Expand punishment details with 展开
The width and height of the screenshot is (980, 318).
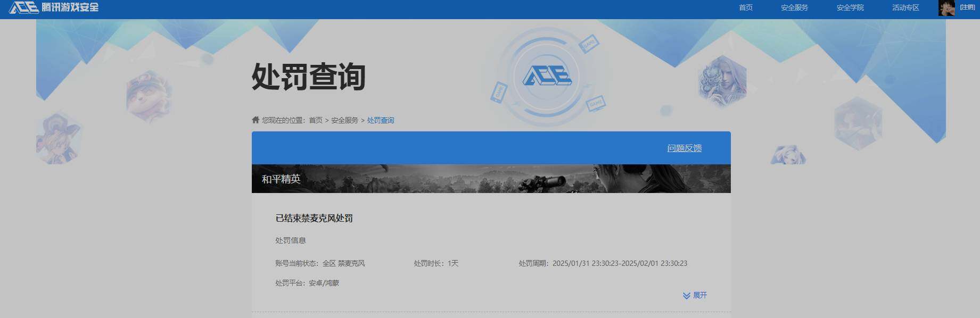(700, 295)
